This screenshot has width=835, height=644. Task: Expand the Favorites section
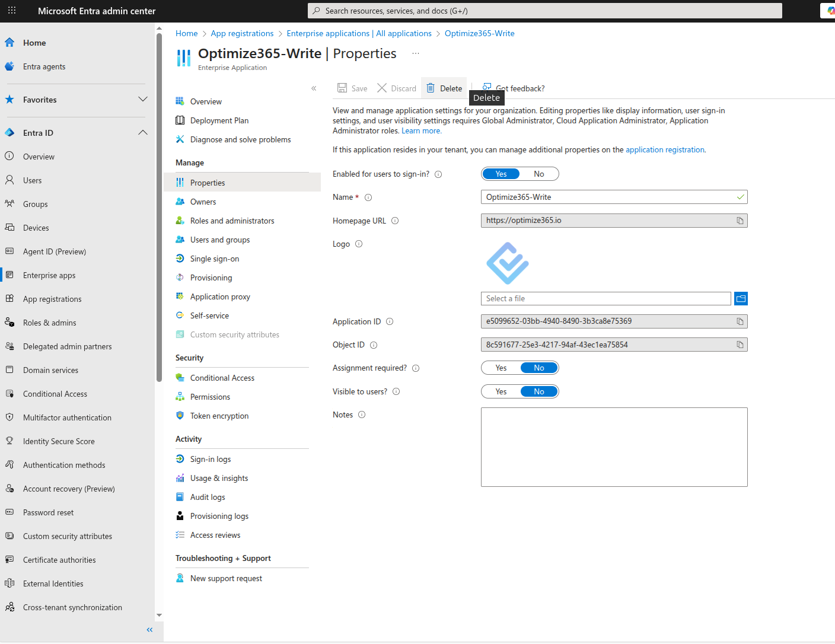(x=143, y=100)
